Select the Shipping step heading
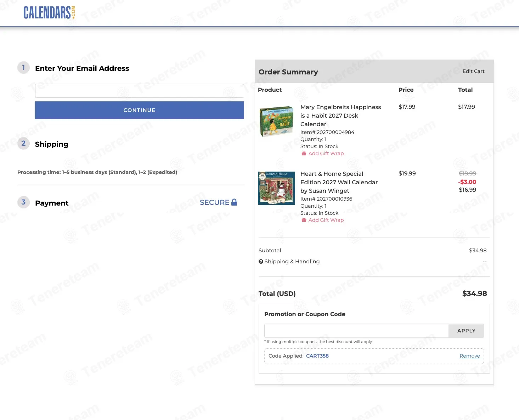The image size is (519, 420). [x=52, y=144]
